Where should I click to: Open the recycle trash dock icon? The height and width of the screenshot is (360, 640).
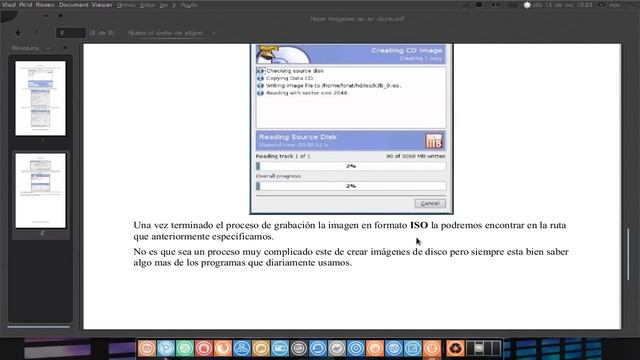[455, 349]
